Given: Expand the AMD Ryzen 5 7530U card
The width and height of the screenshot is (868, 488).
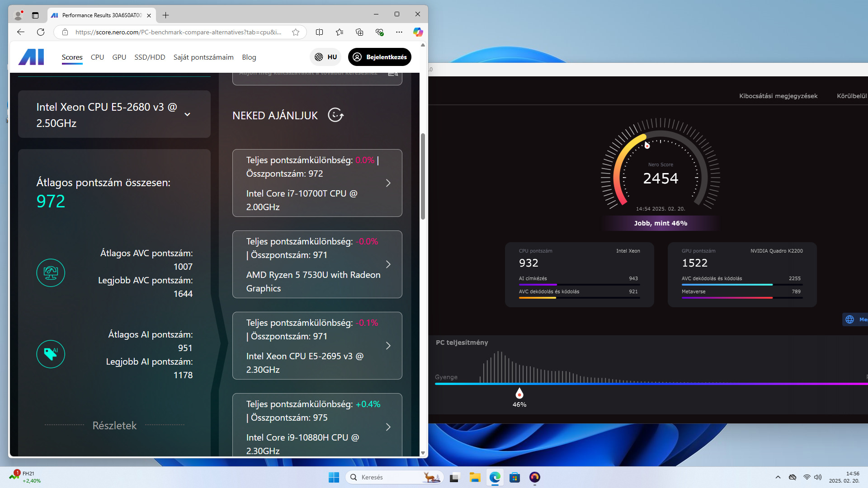Looking at the screenshot, I should [x=388, y=264].
